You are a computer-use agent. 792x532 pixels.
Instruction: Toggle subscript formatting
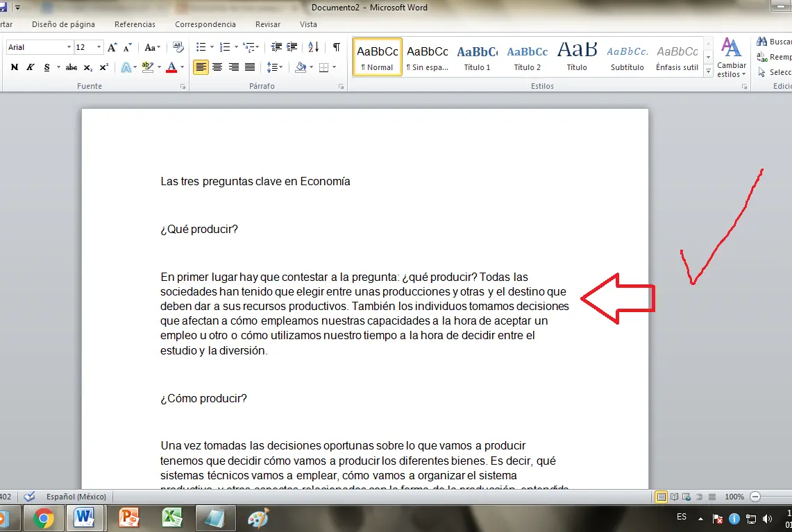(88, 67)
